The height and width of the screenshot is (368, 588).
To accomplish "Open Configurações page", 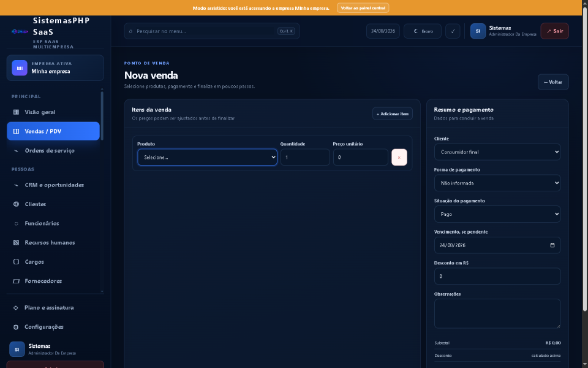I will pos(55,327).
